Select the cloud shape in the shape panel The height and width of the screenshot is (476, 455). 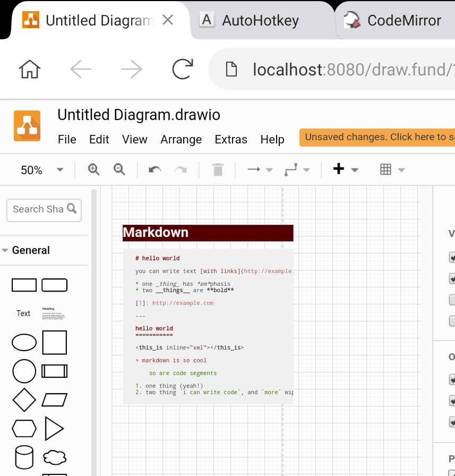[55, 457]
